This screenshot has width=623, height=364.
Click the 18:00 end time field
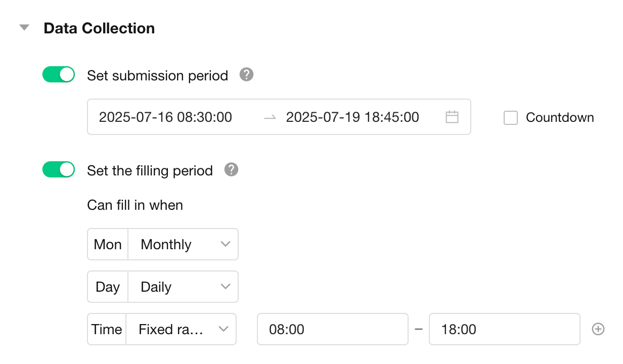point(504,330)
